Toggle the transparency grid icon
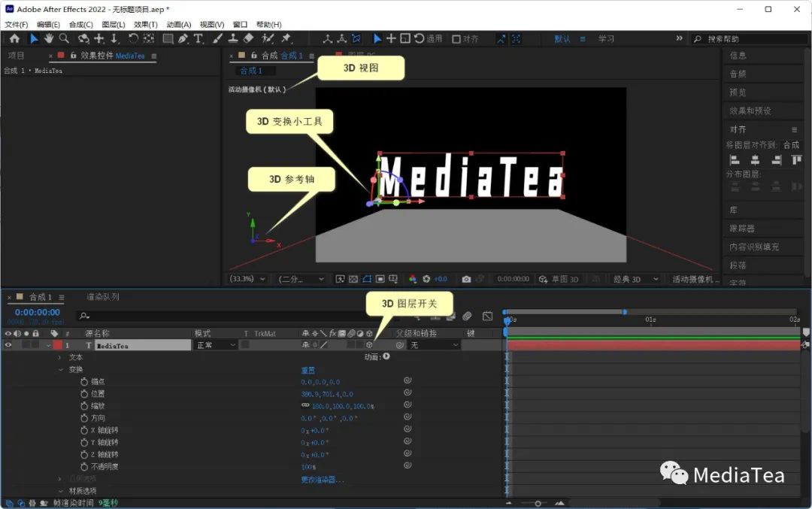The height and width of the screenshot is (509, 812). tap(353, 279)
